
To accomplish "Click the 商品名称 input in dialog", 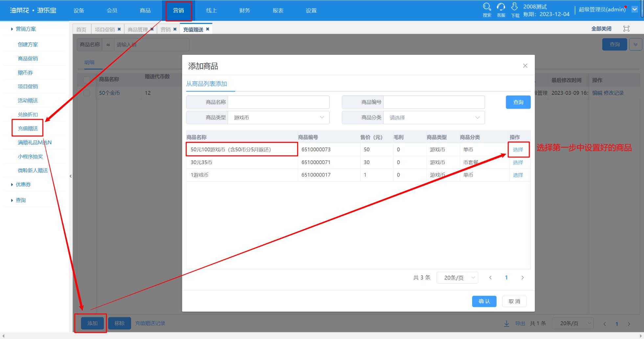I will coord(279,102).
